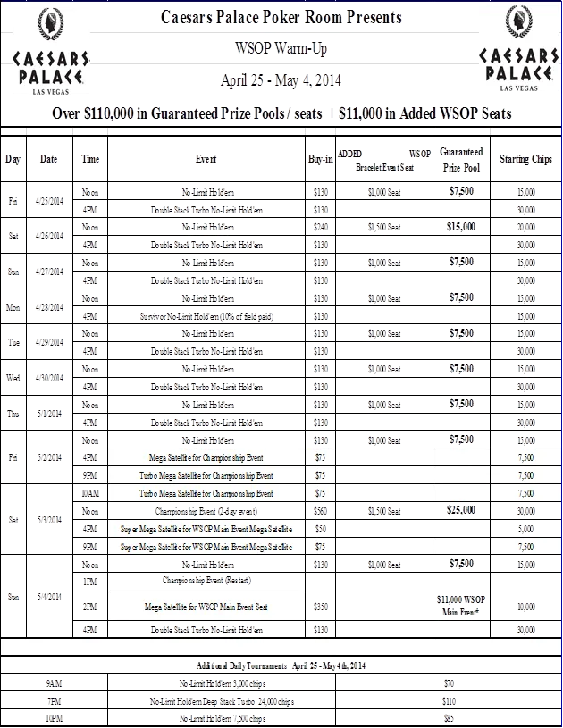Click the '$11,000 WSOP Main Event' prize cell
Viewport: 563px width, 728px height.
(461, 607)
